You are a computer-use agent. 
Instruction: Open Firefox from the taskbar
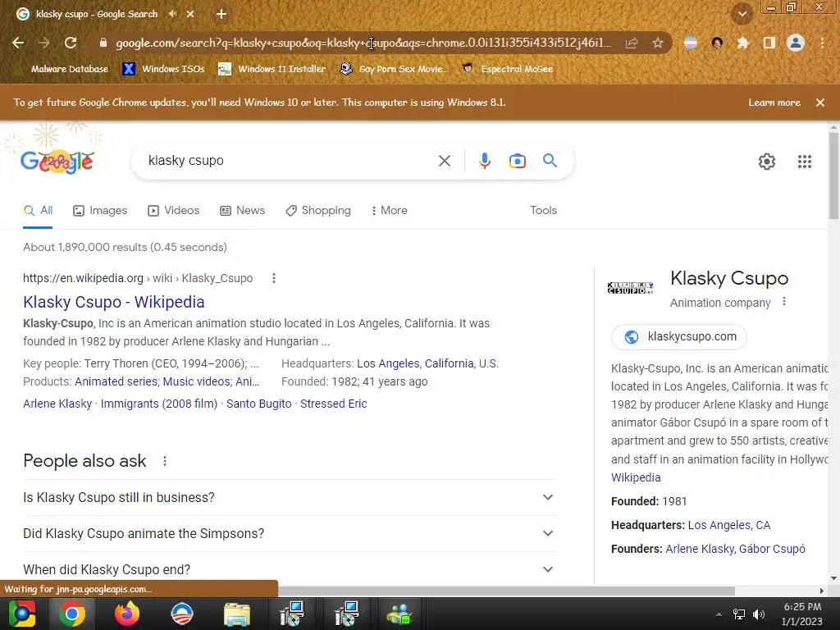coord(127,614)
